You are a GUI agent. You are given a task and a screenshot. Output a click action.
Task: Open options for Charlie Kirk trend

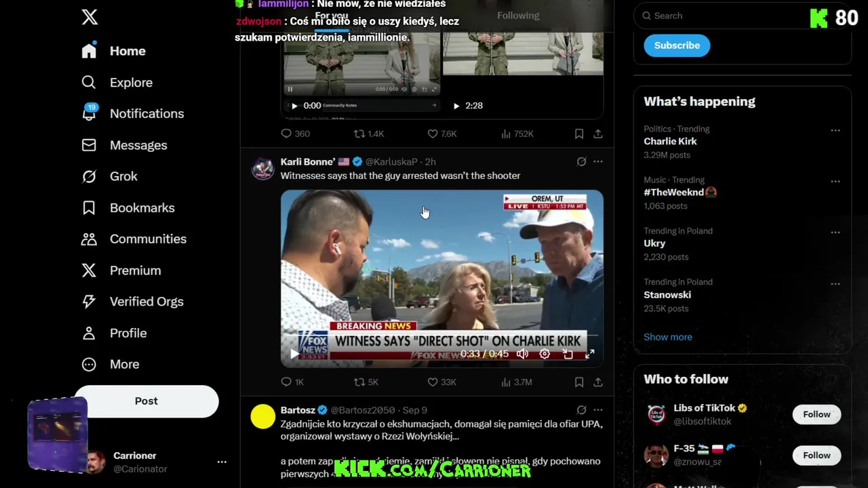point(835,130)
